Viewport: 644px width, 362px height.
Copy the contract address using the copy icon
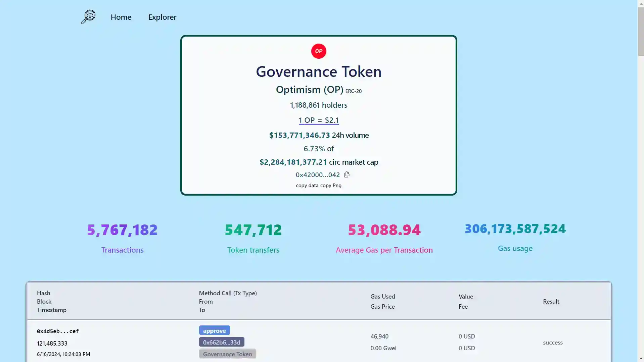click(x=347, y=174)
